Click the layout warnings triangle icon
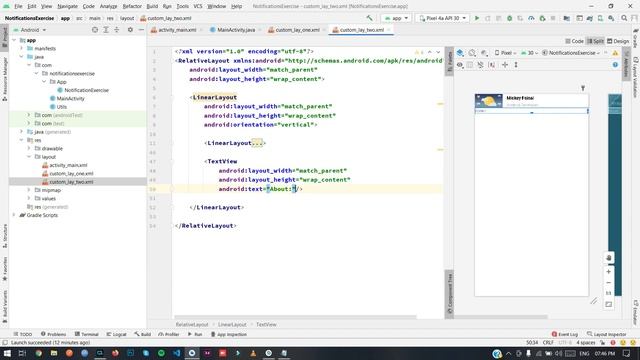 pyautogui.click(x=615, y=53)
